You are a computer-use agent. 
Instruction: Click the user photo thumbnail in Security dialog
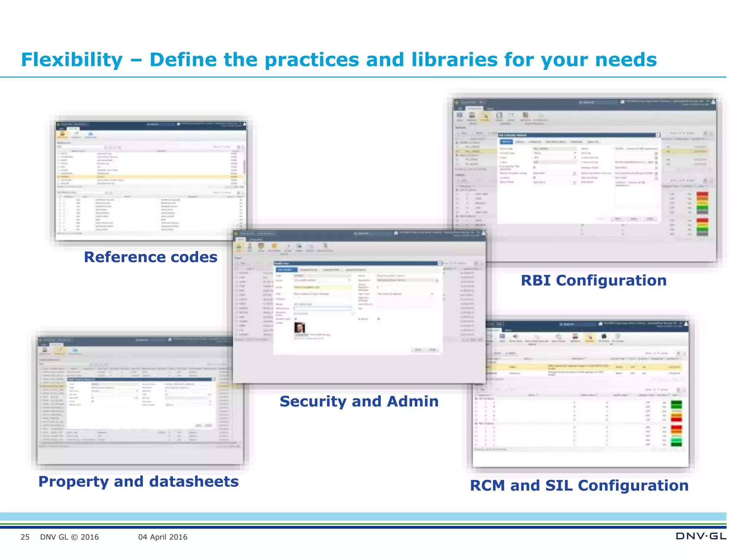[x=299, y=327]
